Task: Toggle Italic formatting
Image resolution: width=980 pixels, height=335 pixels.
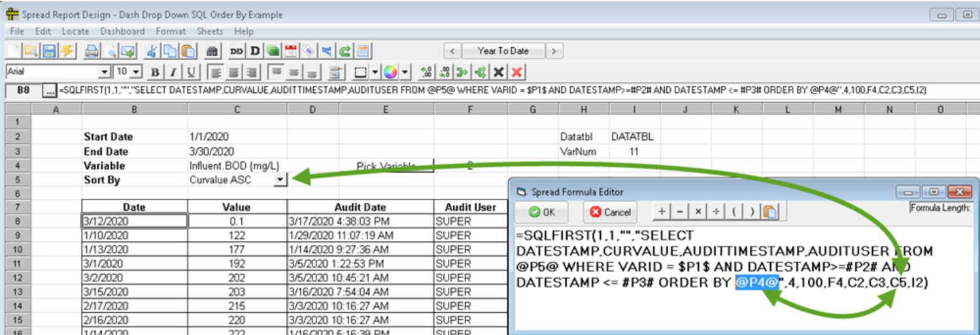Action: tap(173, 72)
